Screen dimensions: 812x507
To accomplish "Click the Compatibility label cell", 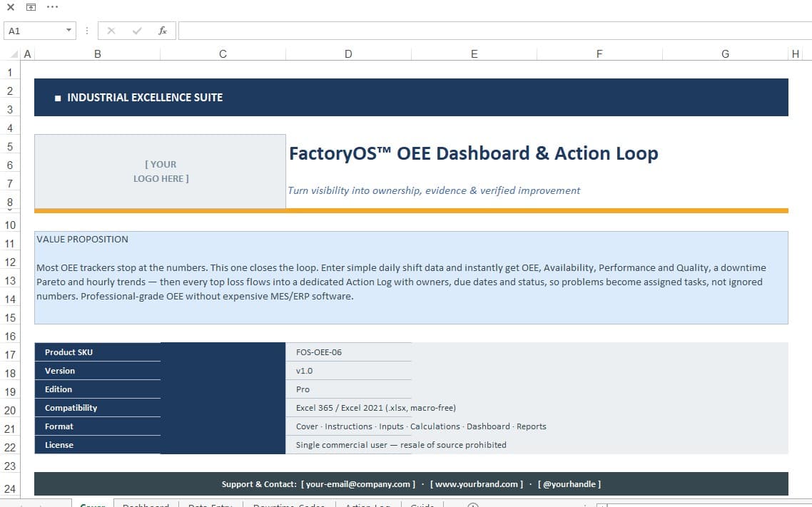I will point(97,408).
